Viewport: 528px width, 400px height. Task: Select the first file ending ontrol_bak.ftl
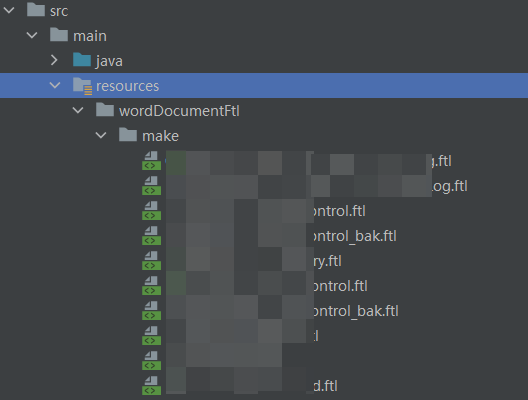[355, 236]
